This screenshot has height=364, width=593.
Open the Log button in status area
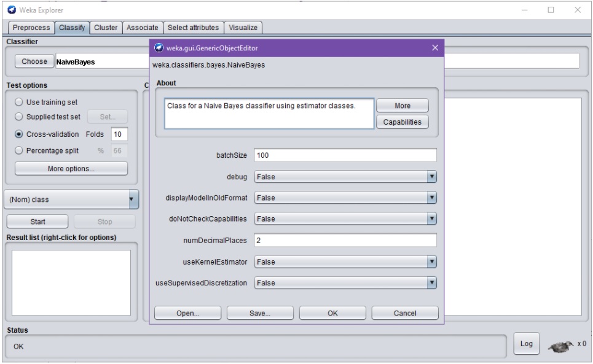click(x=527, y=344)
